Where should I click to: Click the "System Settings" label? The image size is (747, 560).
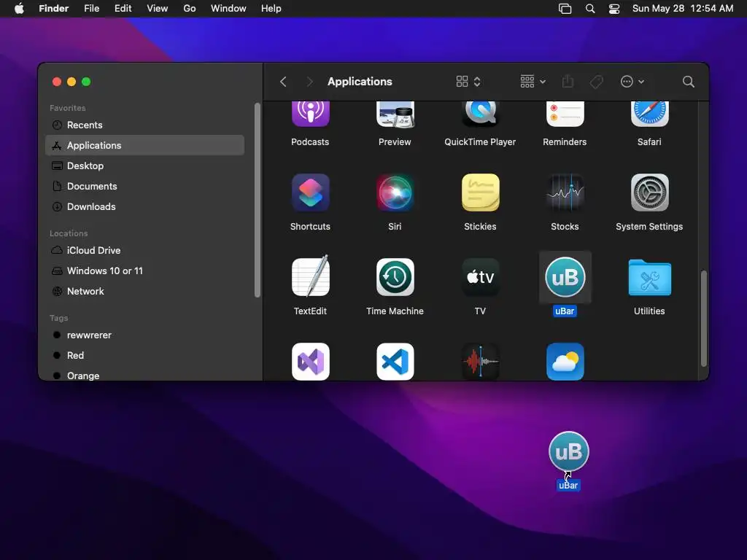(x=649, y=227)
